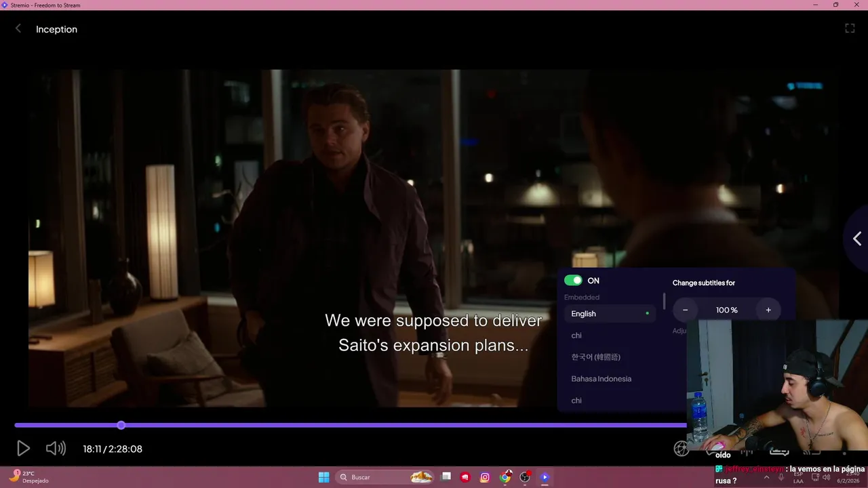Select English embedded subtitles
The height and width of the screenshot is (488, 868).
610,314
